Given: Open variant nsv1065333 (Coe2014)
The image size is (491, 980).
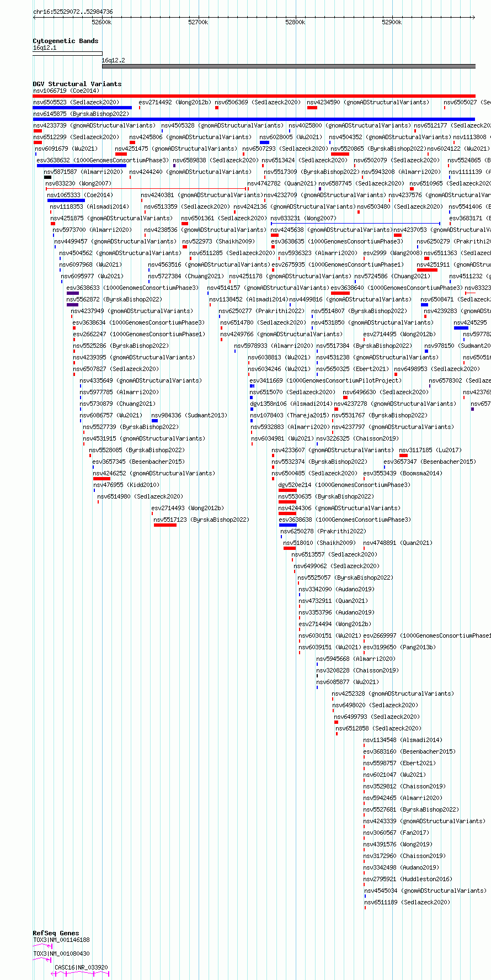Looking at the screenshot, I should [80, 195].
